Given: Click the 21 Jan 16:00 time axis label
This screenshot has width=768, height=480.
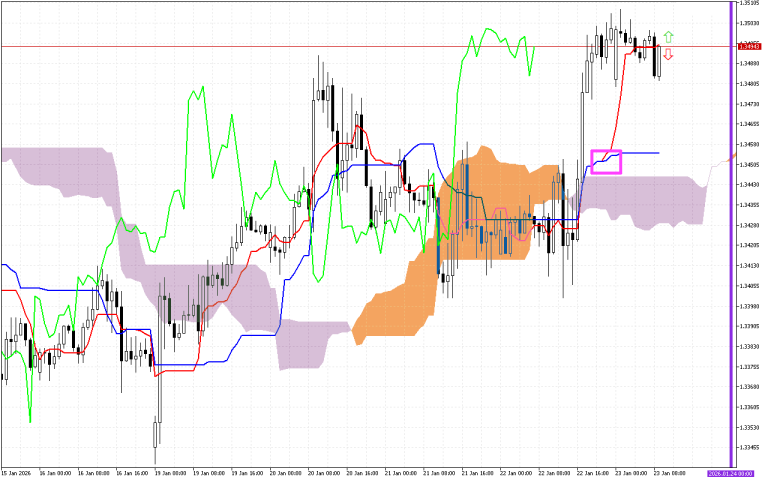Looking at the screenshot, I should click(478, 474).
